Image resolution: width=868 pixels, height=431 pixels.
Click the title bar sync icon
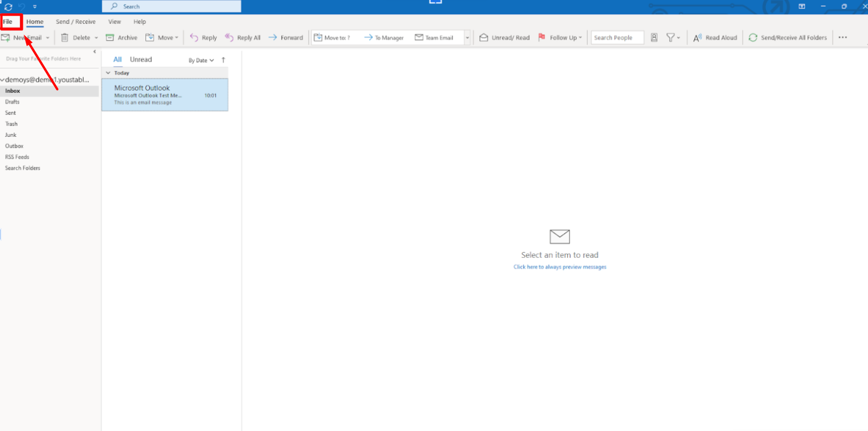click(x=9, y=6)
